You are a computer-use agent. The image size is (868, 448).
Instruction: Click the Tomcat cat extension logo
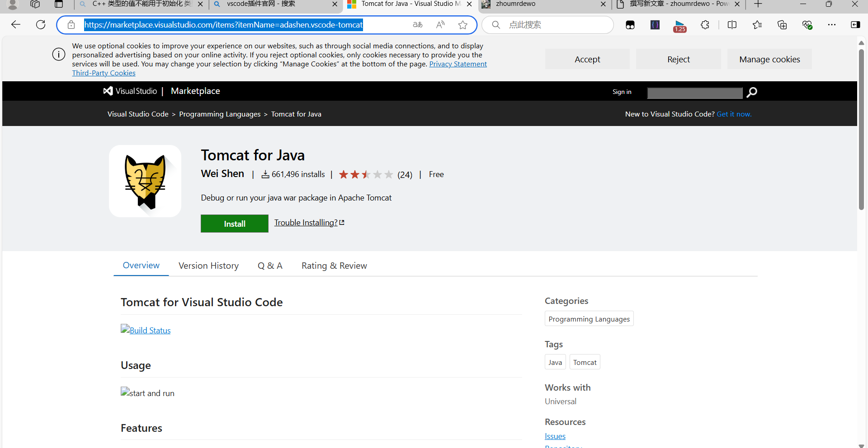pyautogui.click(x=145, y=181)
